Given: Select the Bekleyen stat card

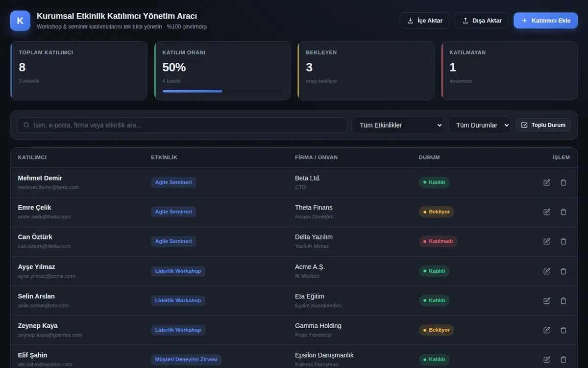Looking at the screenshot, I should [366, 71].
